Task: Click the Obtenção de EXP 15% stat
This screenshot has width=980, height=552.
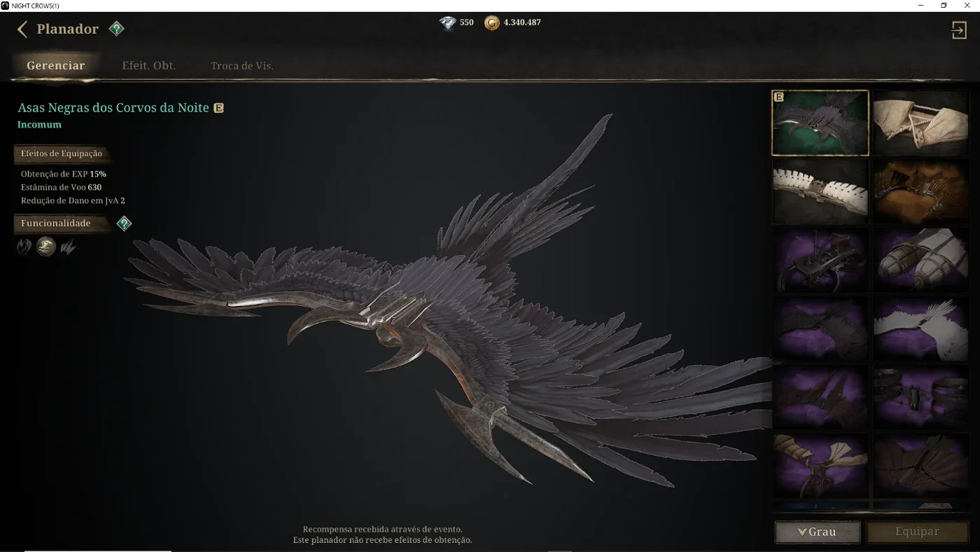Action: point(64,174)
